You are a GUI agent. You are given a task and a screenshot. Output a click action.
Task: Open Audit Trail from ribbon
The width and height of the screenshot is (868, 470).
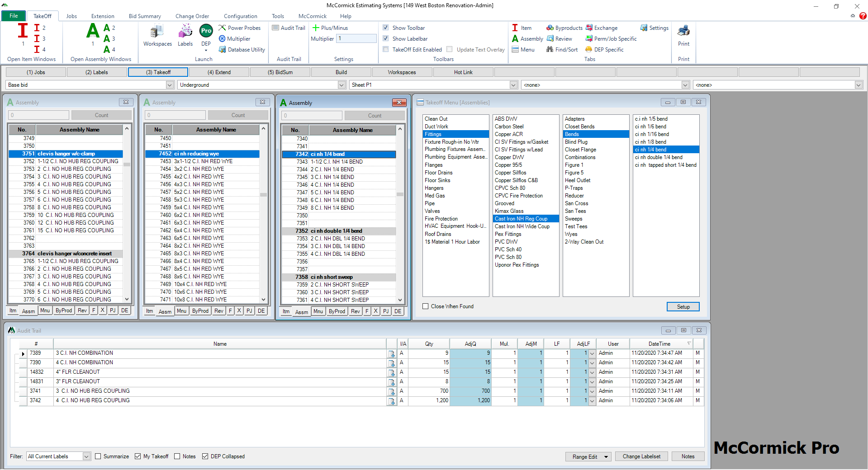[x=289, y=28]
